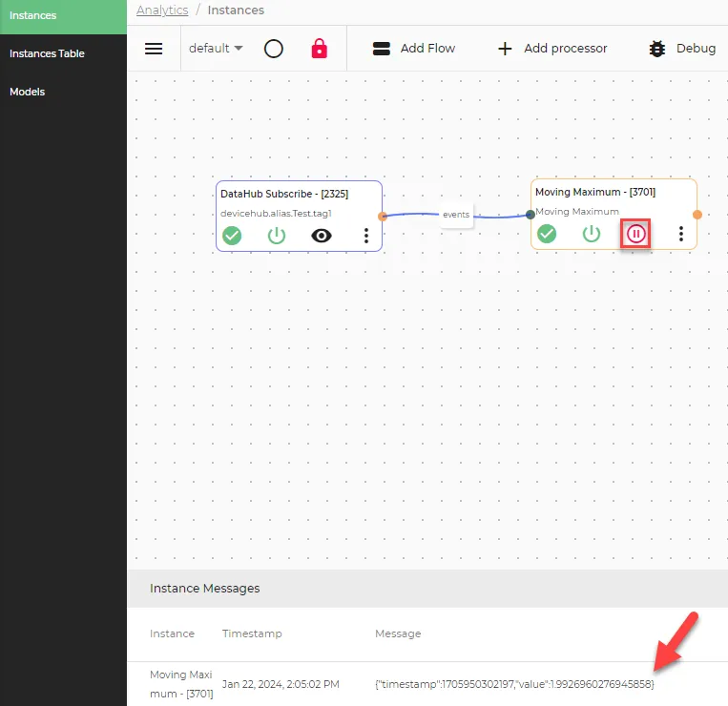
Task: Open the Analytics breadcrumb link
Action: [x=162, y=10]
